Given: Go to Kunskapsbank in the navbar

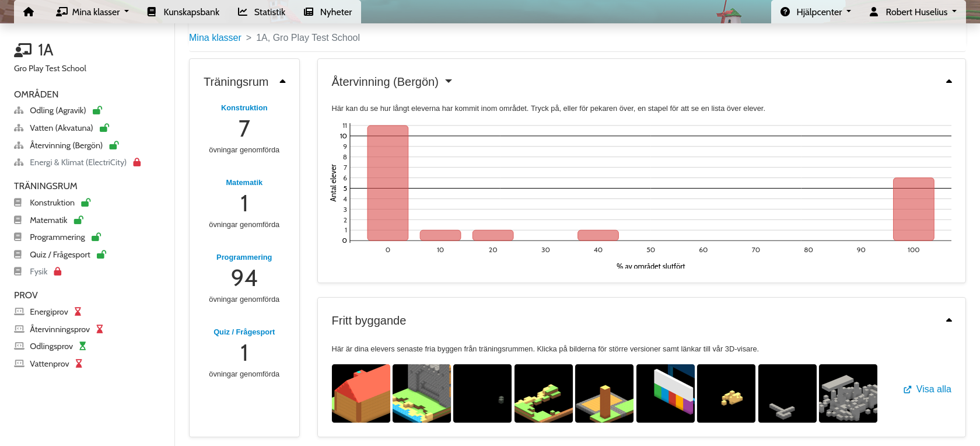Looking at the screenshot, I should [x=183, y=12].
